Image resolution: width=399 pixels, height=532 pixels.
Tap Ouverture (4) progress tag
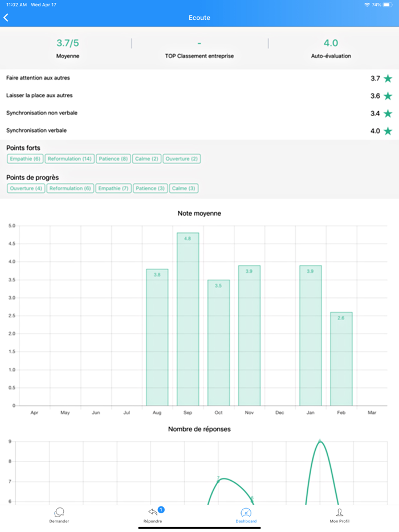tap(26, 189)
